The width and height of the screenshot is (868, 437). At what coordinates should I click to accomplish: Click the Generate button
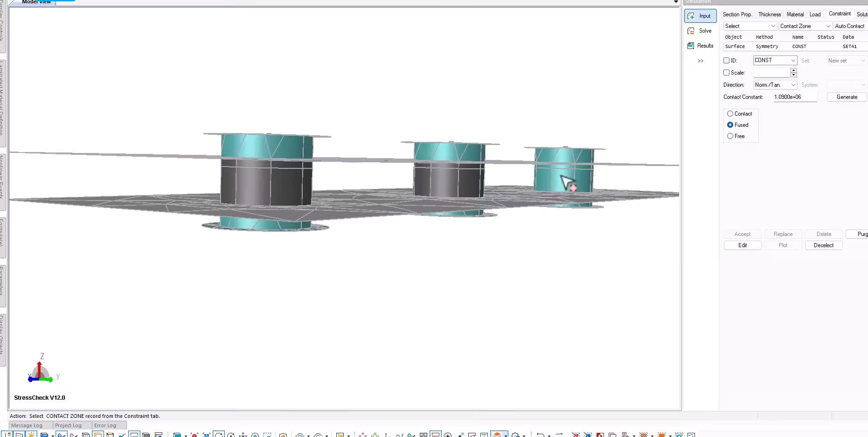point(847,97)
